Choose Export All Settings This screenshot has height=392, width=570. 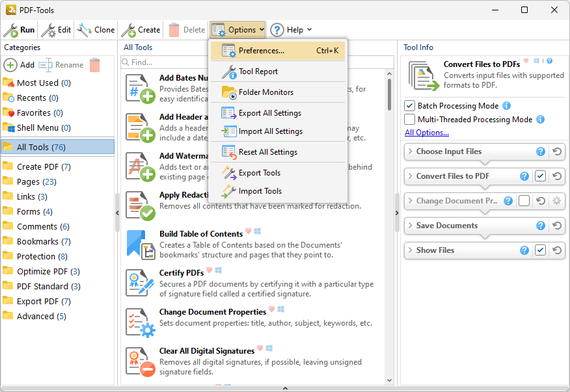[x=278, y=113]
